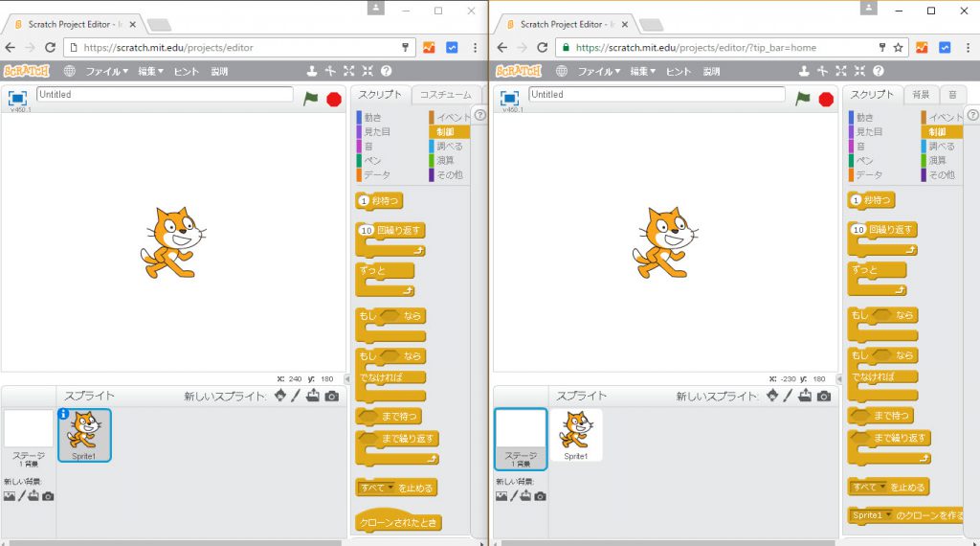Click project title field in left window

click(165, 95)
